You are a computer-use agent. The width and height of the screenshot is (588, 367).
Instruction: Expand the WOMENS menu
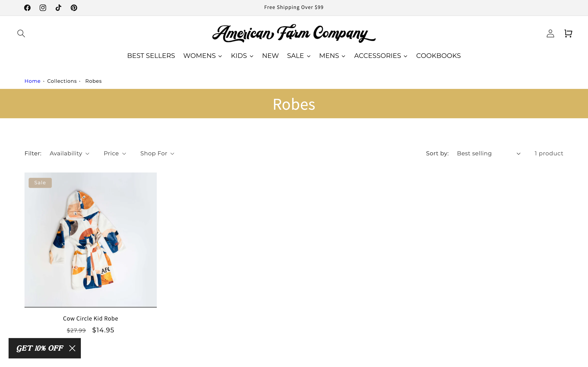(203, 56)
